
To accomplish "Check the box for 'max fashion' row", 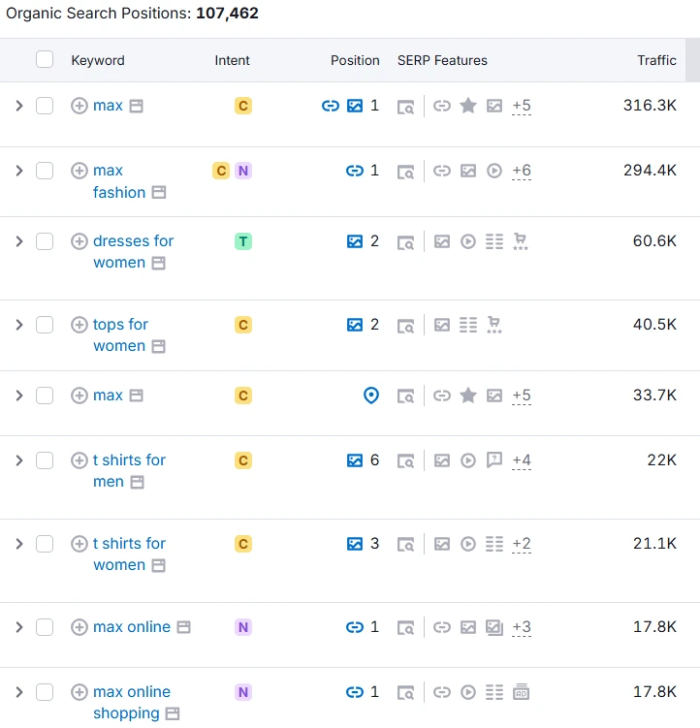I will pos(45,171).
